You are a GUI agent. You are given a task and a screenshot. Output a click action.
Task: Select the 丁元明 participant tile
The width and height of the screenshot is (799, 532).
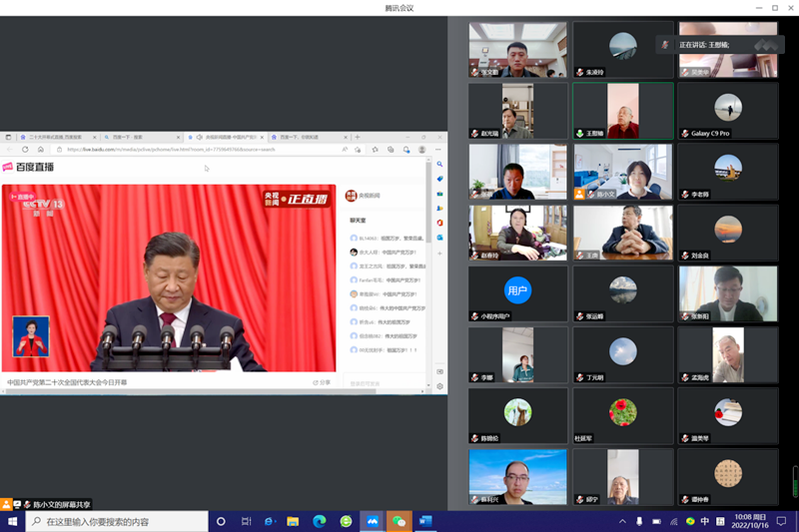tap(622, 355)
